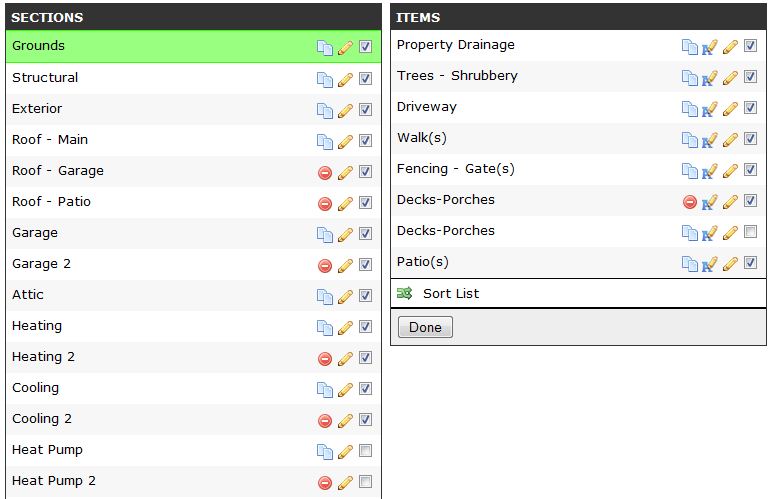Uncheck the Structural section checkbox

(365, 78)
